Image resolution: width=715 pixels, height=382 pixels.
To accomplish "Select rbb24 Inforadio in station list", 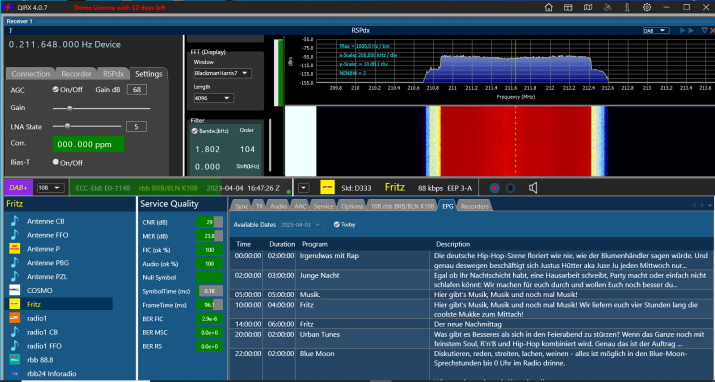I will tap(59, 373).
